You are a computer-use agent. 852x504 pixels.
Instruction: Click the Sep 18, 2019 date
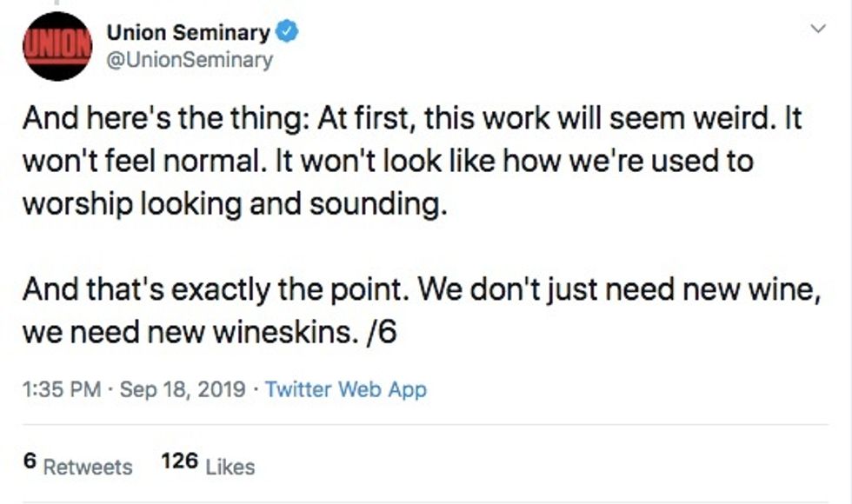(x=183, y=389)
